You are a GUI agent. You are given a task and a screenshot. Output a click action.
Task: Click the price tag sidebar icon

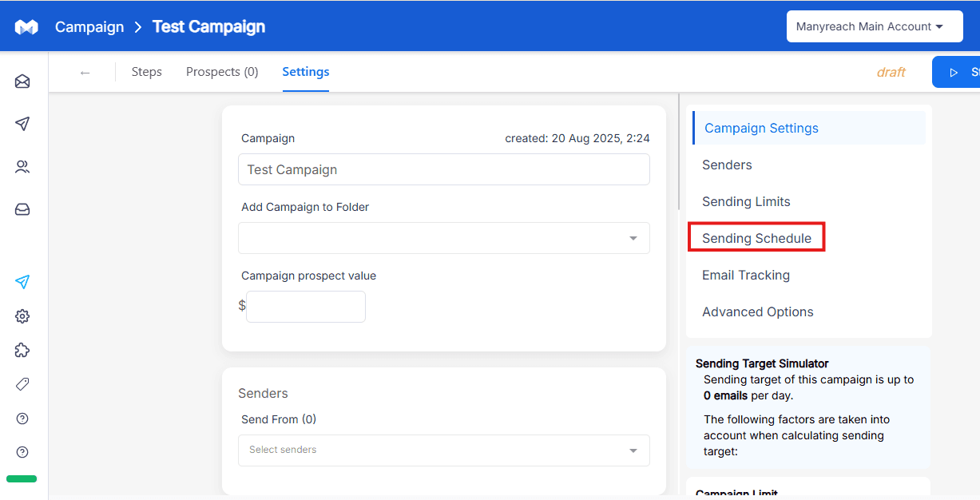(22, 384)
